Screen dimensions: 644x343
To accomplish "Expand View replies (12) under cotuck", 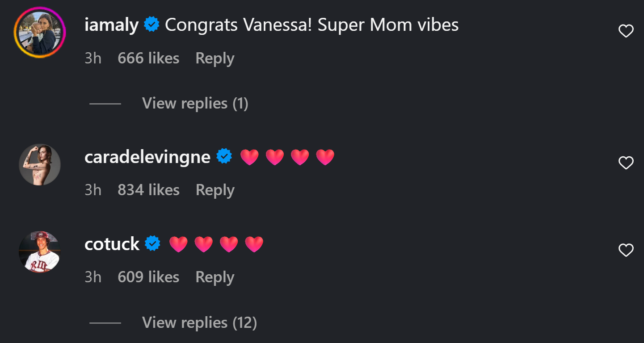I will 199,322.
